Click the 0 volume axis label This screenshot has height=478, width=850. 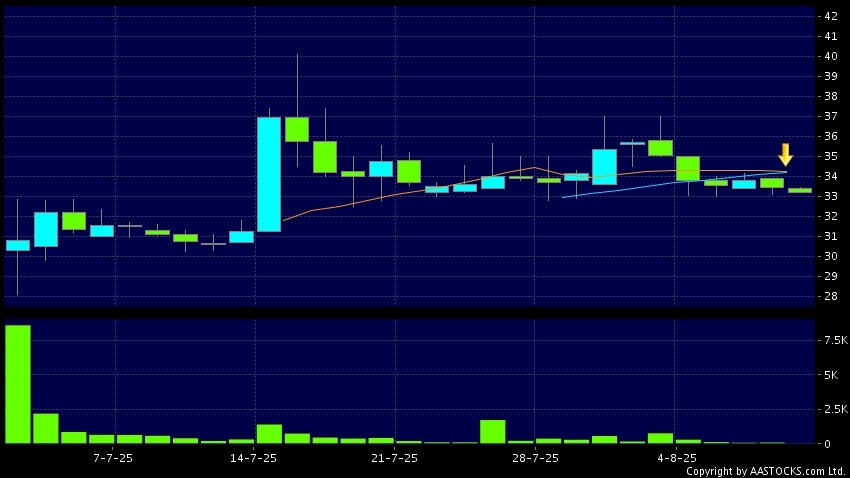pyautogui.click(x=827, y=444)
